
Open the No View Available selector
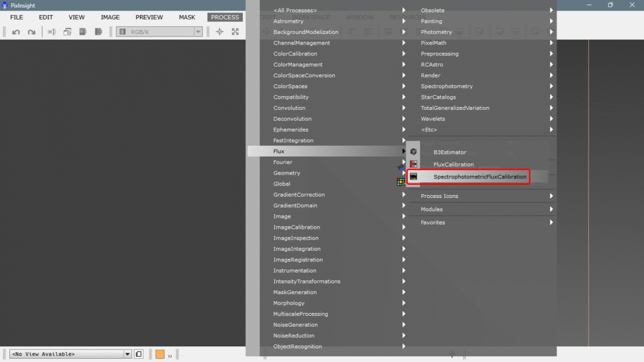[x=70, y=354]
